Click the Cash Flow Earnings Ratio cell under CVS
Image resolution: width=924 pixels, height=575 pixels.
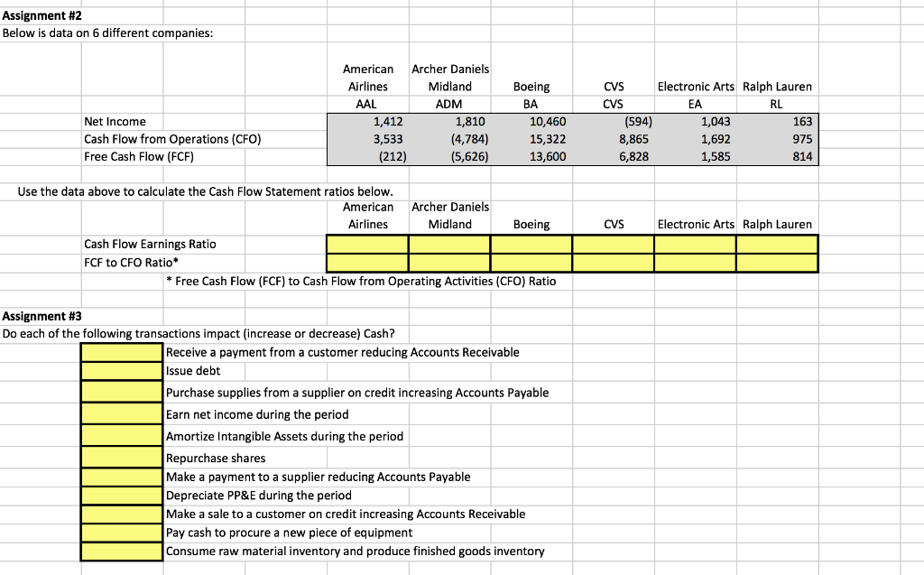click(x=612, y=244)
